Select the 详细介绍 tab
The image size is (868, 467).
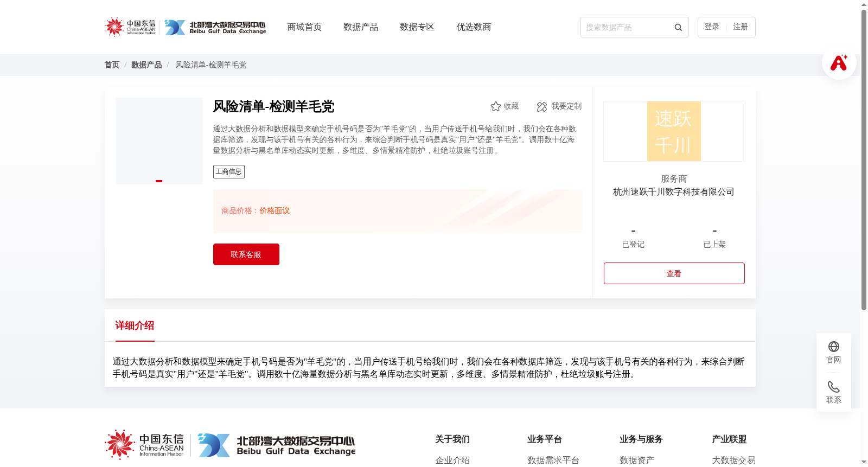click(x=135, y=325)
